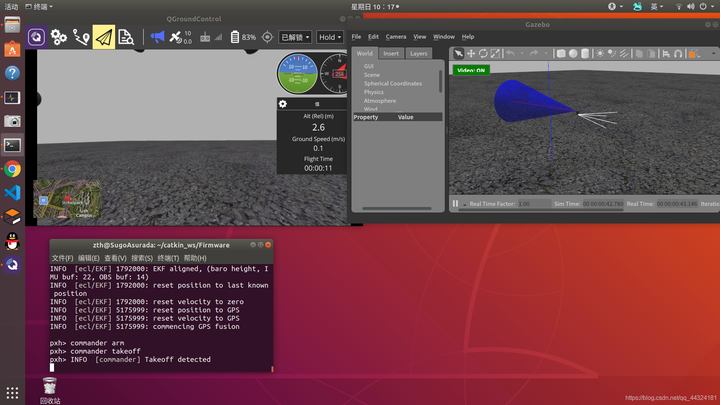Viewport: 720px width, 405px height.
Task: Toggle the green Video ON indicator
Action: [471, 70]
